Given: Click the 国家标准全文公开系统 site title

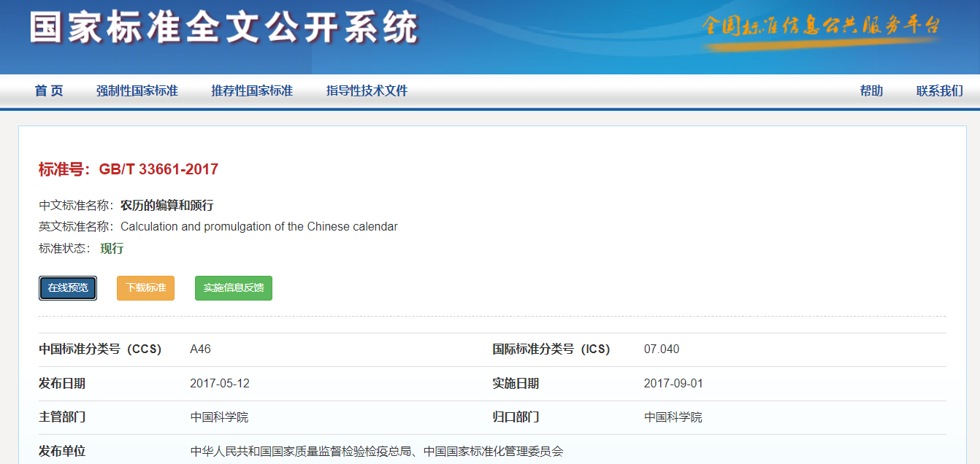Looking at the screenshot, I should tap(224, 28).
